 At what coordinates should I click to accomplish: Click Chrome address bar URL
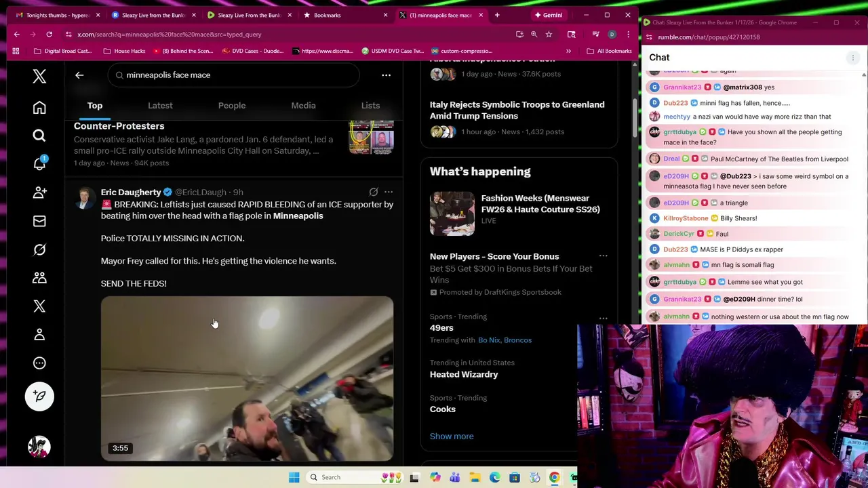pos(170,34)
